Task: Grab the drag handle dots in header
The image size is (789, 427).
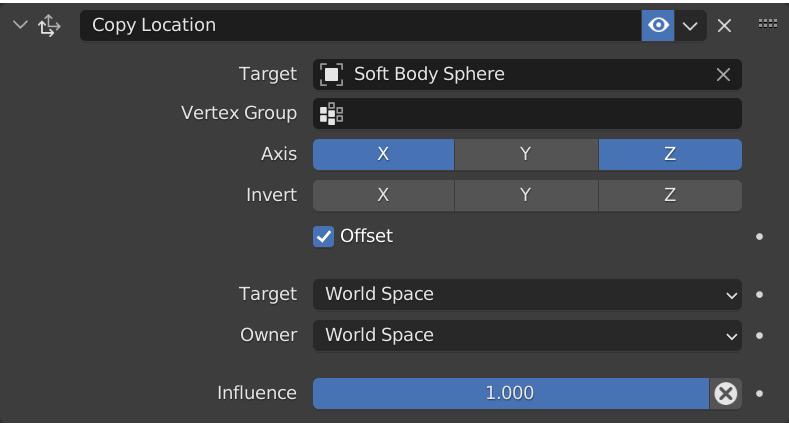Action: [x=767, y=23]
